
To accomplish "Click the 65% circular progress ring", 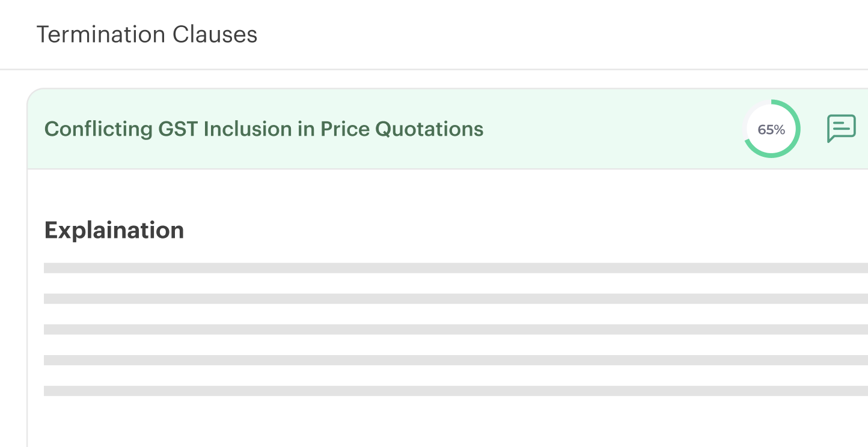I will [x=772, y=129].
